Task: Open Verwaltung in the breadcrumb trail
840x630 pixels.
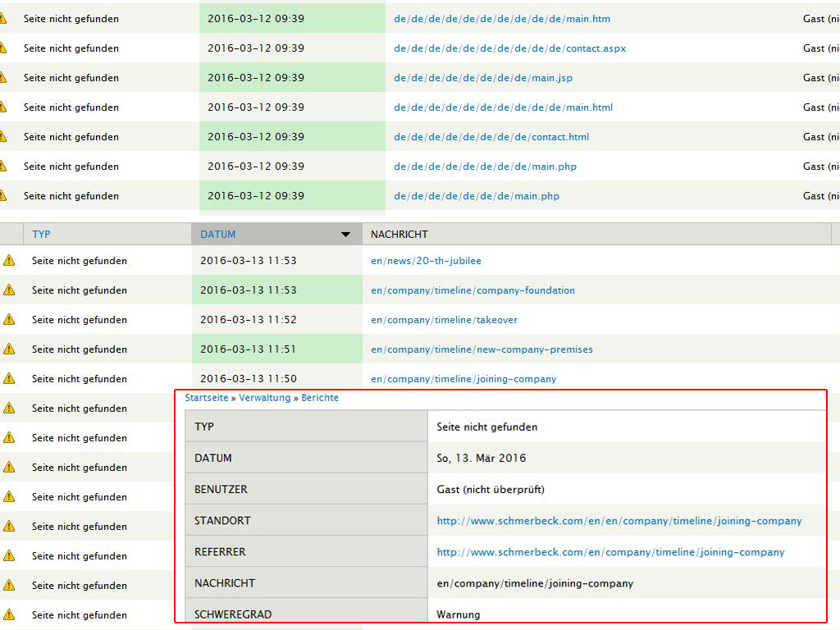Action: [264, 398]
